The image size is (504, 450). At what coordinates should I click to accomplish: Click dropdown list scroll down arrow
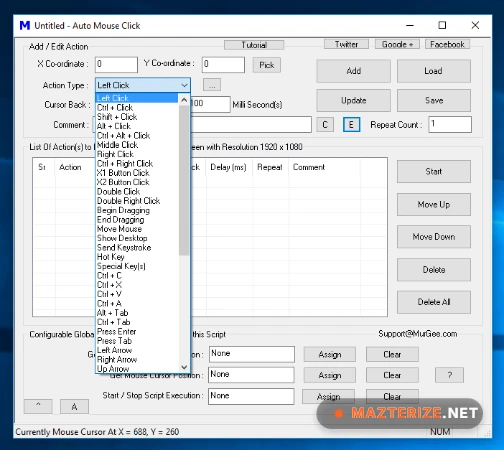184,367
